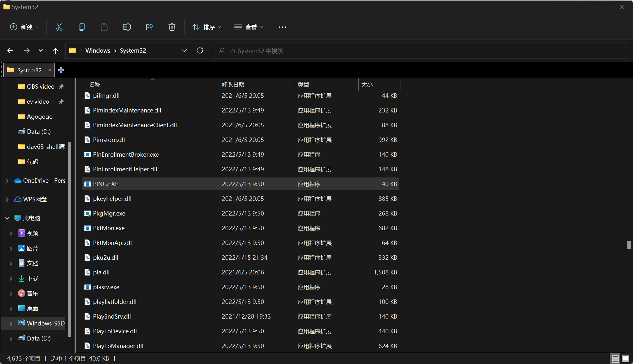Switch to details view icon in status bar

[x=615, y=358]
